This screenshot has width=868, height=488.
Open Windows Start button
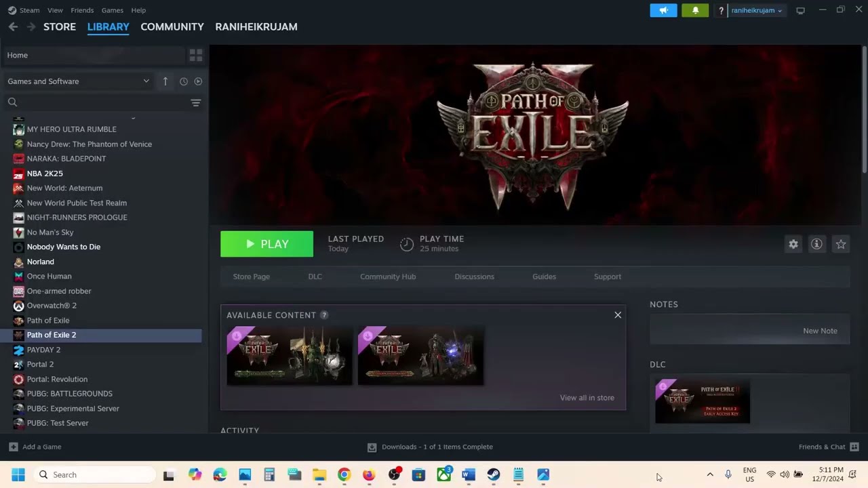click(18, 475)
